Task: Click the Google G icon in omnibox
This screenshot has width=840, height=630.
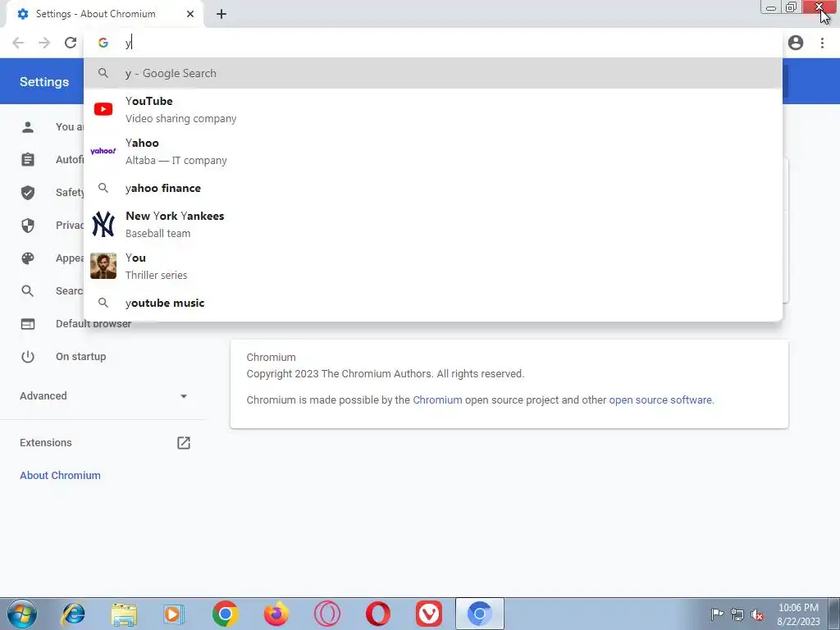Action: (103, 43)
